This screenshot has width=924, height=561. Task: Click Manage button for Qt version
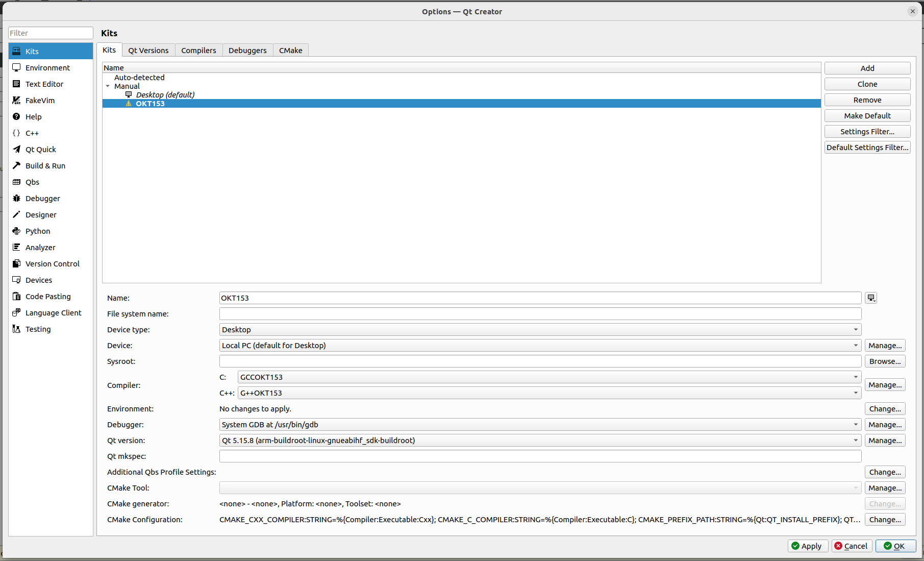(885, 441)
